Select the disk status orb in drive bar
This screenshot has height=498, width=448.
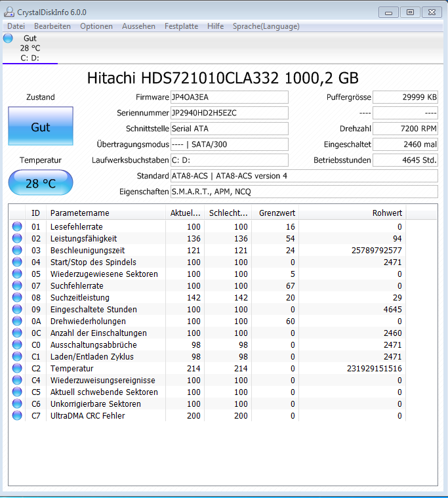click(8, 38)
